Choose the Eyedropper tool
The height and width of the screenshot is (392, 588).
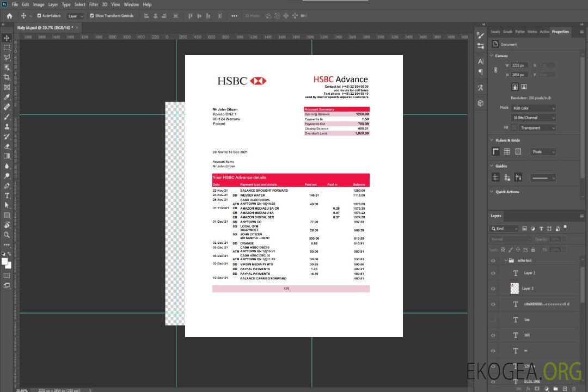point(7,97)
